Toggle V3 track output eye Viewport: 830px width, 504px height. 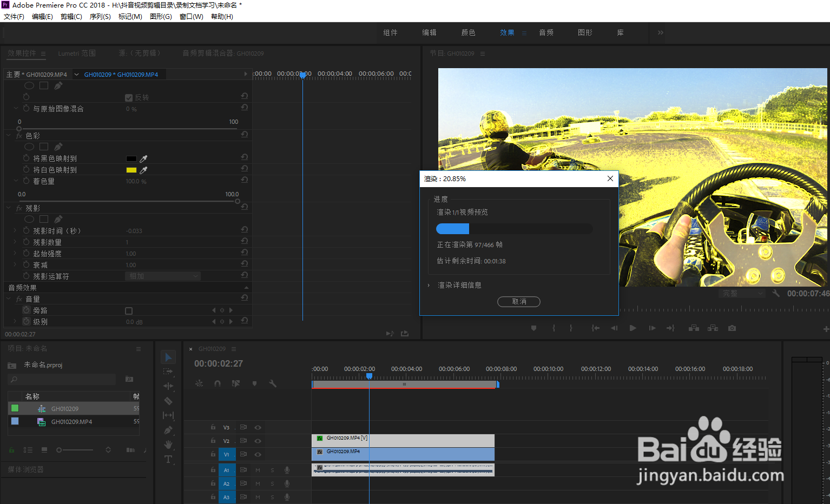point(258,427)
